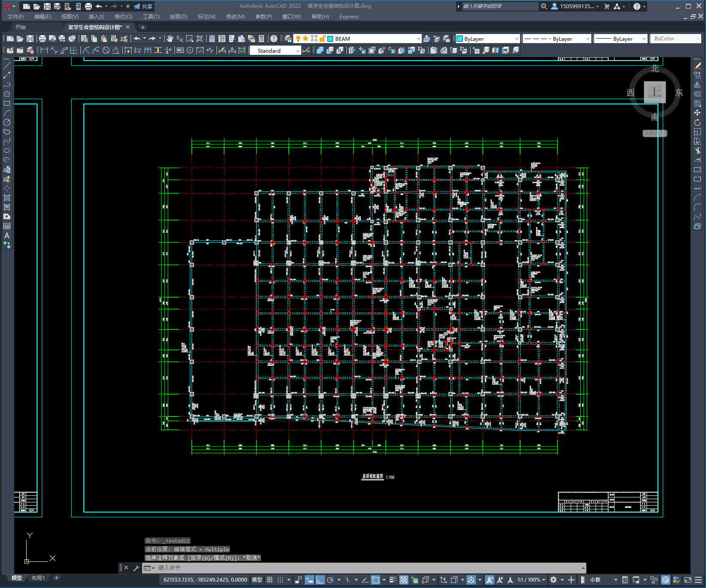Screen dimensions: 706x588
Task: Toggle Ortho mode in status bar
Action: pyautogui.click(x=320, y=580)
